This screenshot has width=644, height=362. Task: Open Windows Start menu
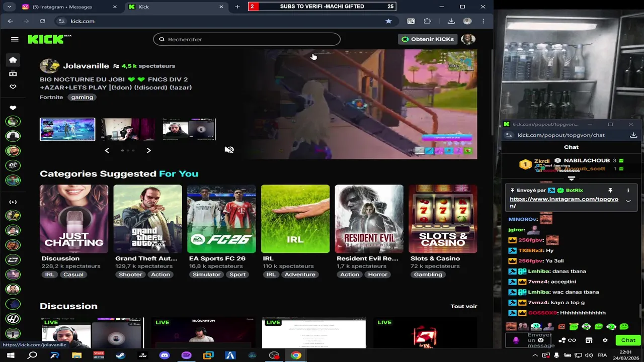[x=10, y=355]
